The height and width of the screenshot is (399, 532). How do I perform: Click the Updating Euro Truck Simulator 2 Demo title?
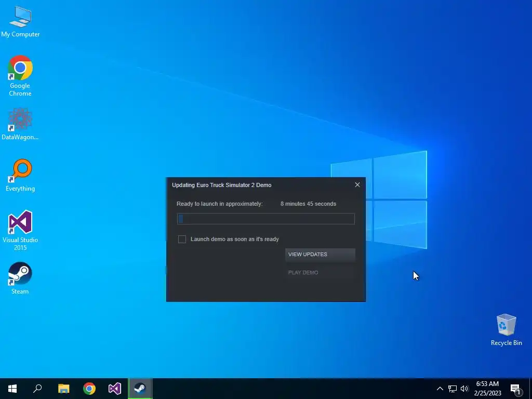(x=221, y=185)
